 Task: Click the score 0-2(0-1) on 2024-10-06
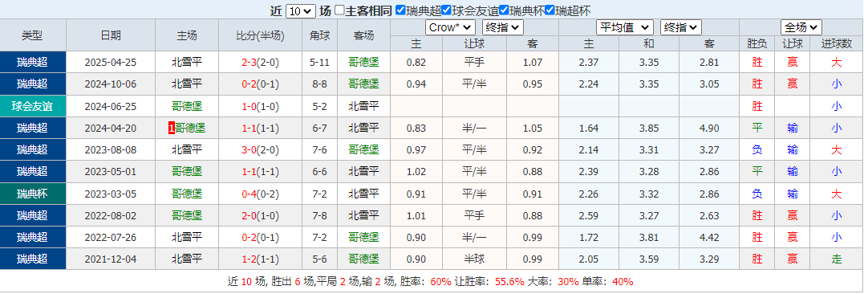point(260,84)
